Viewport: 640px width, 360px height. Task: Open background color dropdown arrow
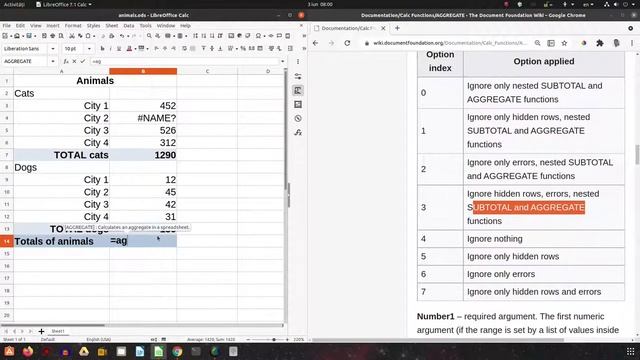pos(147,49)
